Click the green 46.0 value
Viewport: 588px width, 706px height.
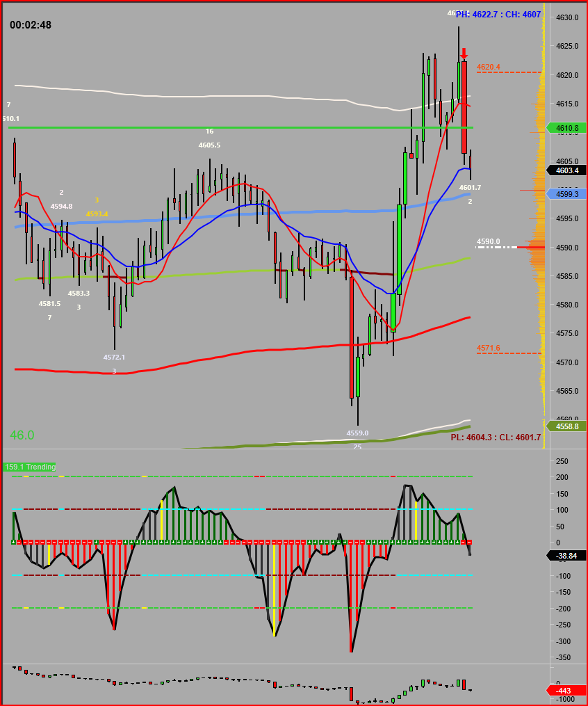coord(22,435)
